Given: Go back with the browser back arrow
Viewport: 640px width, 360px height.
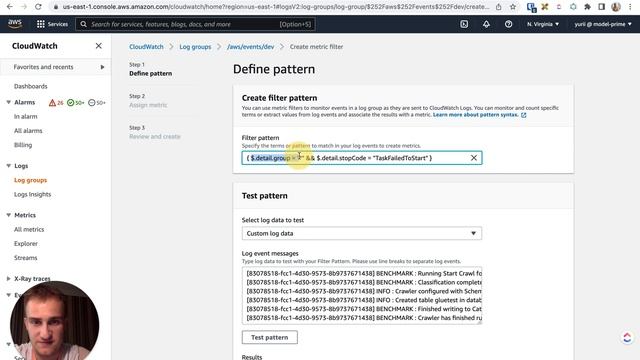Looking at the screenshot, I should point(10,7).
